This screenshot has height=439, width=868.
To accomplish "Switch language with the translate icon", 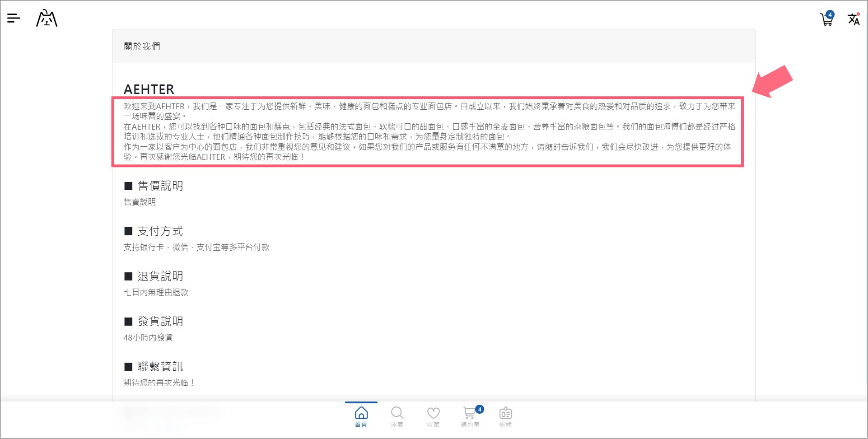I will pos(853,19).
